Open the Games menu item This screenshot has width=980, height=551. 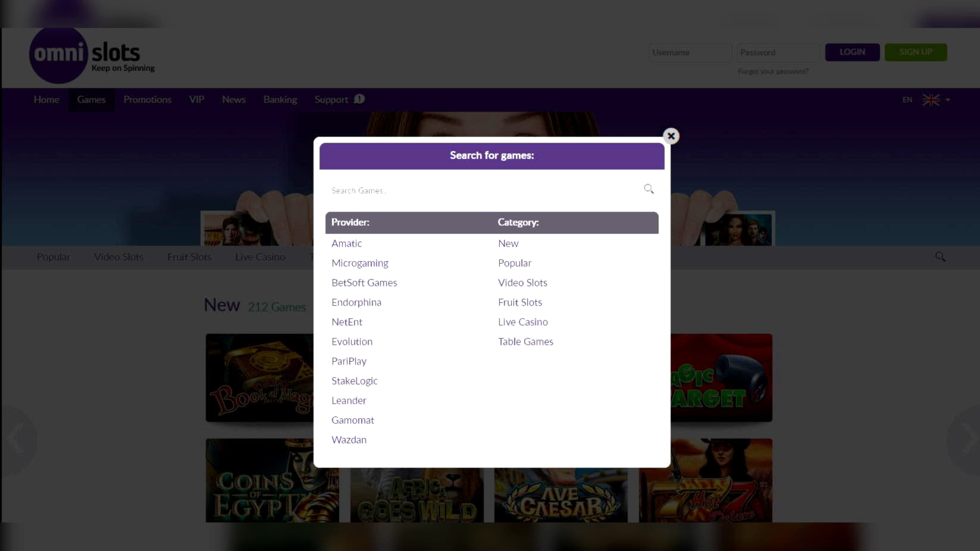(91, 99)
